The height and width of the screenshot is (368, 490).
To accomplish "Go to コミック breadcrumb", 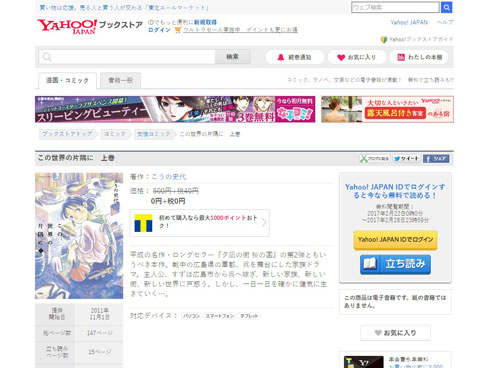I will coord(115,134).
